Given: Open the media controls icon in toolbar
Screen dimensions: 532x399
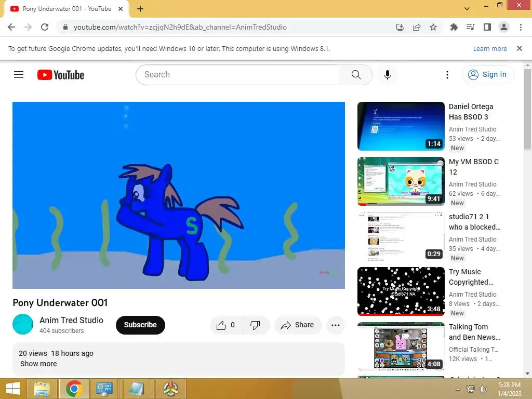Looking at the screenshot, I should tap(471, 27).
